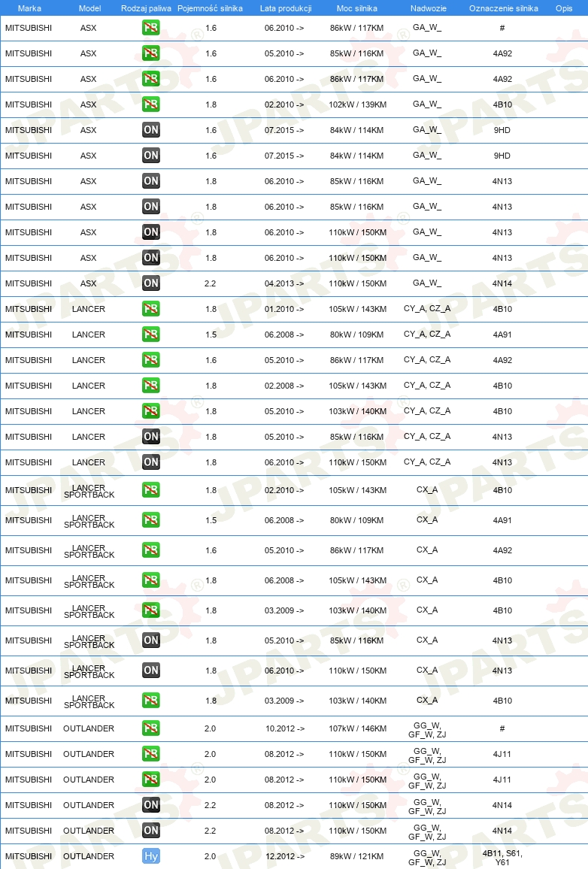Click CX_A body cell in the Lancer Sportback 1.6 row
588x869 pixels.
427,550
